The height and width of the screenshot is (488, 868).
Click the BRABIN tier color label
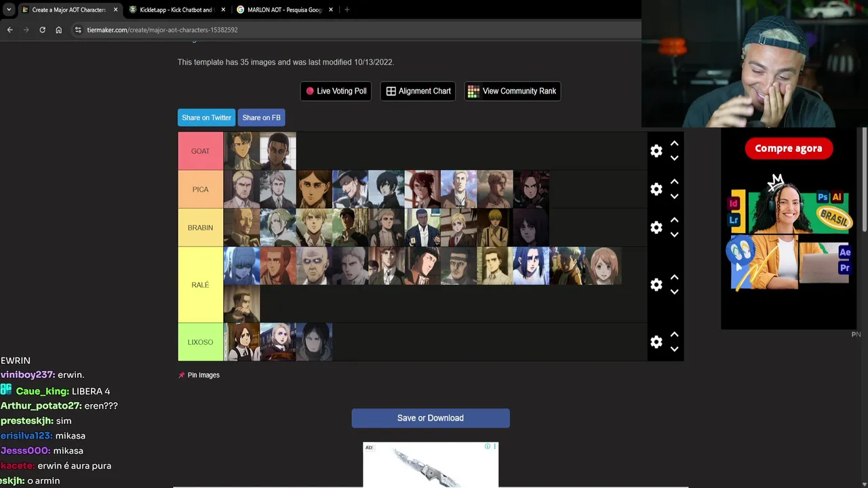tap(201, 228)
